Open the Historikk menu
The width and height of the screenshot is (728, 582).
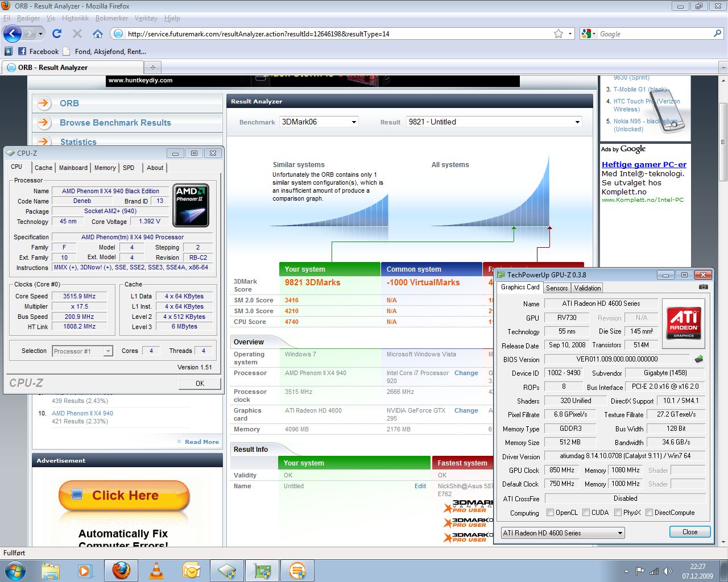pos(75,18)
